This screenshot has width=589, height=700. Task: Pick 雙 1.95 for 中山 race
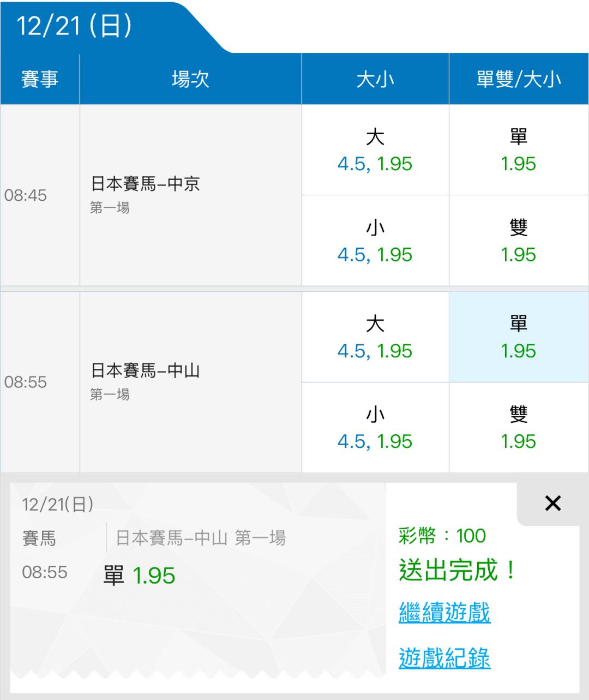(518, 428)
